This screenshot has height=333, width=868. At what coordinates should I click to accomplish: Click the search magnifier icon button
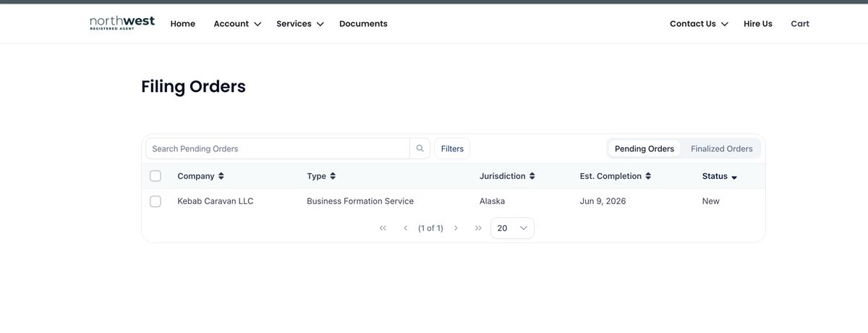coord(420,148)
